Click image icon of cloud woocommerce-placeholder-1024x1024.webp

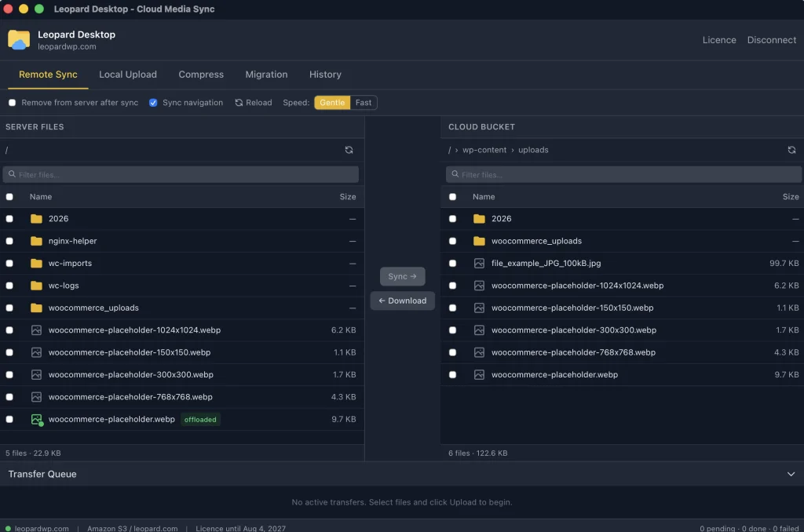coord(479,286)
